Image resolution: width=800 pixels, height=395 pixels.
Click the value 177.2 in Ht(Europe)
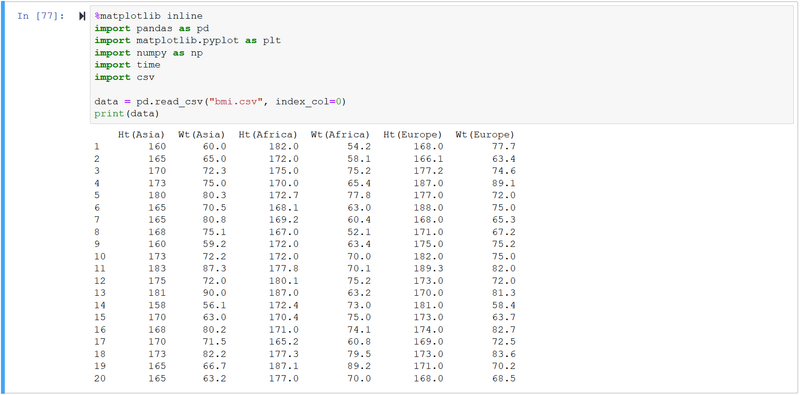428,170
